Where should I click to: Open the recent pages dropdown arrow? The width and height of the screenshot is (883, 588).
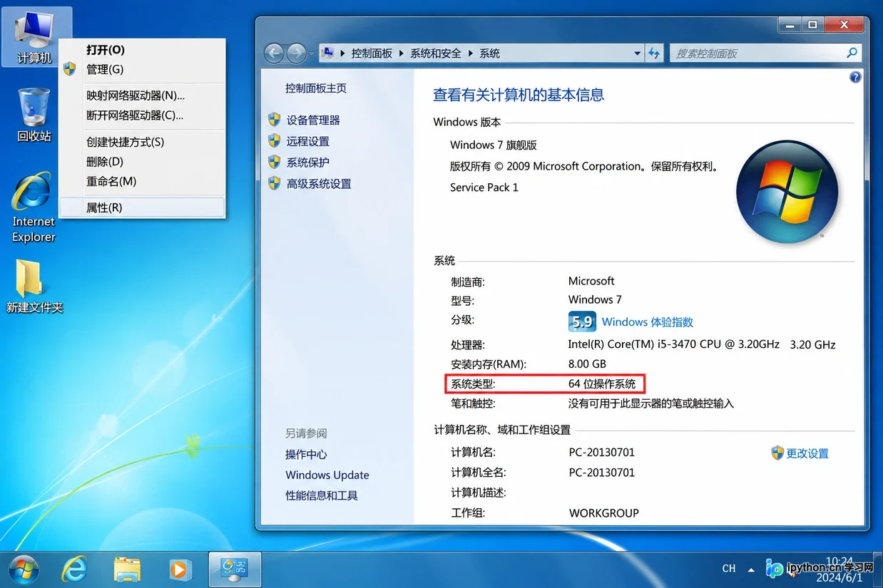click(x=311, y=54)
